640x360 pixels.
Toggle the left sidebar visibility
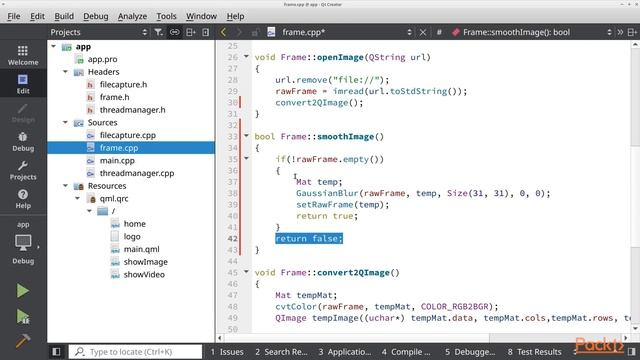[x=56, y=351]
